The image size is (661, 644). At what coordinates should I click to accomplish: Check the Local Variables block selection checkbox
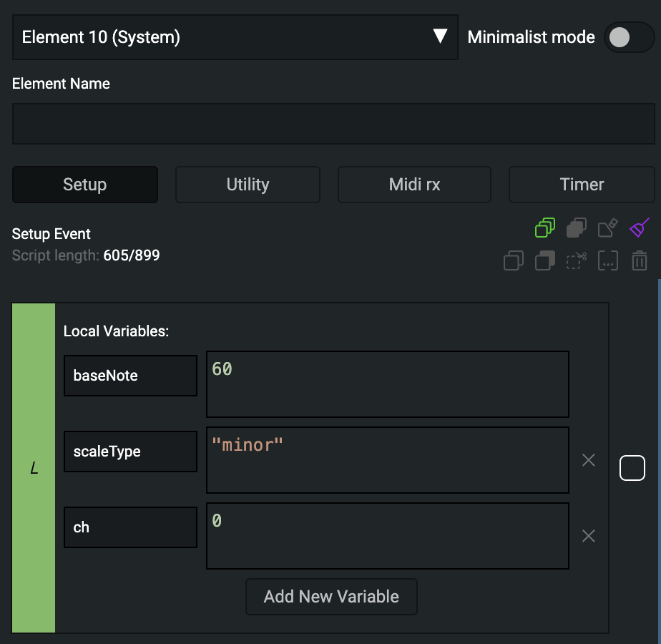point(632,468)
